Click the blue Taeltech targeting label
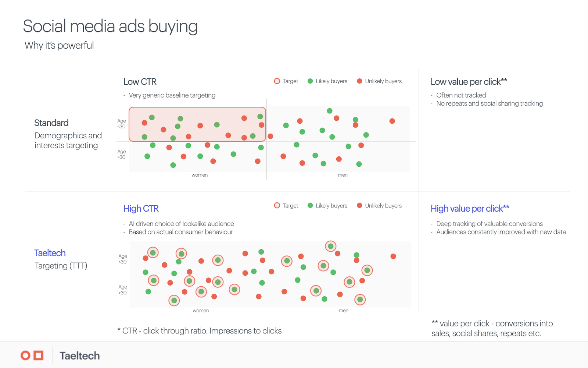The image size is (588, 368). [50, 253]
